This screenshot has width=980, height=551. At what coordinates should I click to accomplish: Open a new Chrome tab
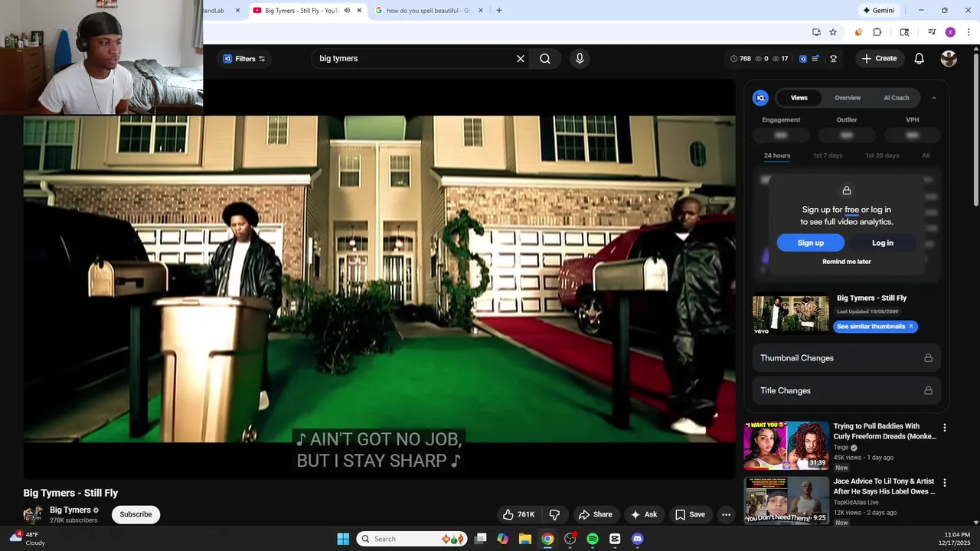point(499,11)
